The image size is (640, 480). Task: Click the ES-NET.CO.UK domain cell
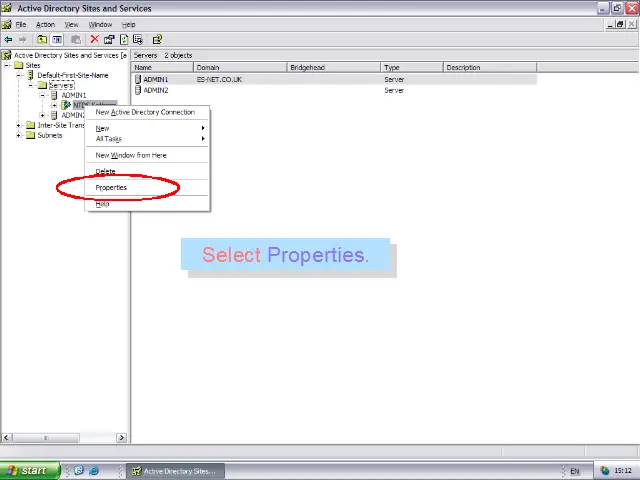[219, 79]
